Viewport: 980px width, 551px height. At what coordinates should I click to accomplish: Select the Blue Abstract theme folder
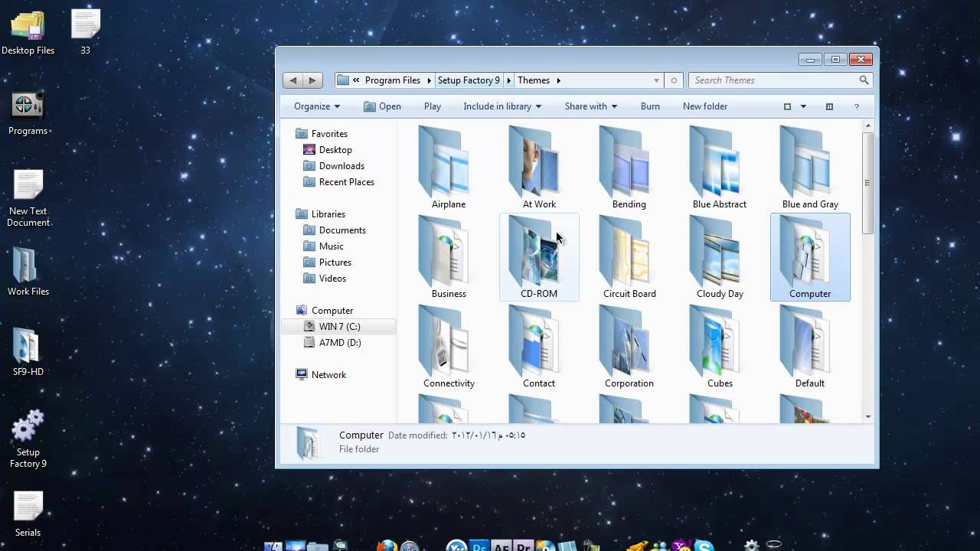pyautogui.click(x=720, y=168)
